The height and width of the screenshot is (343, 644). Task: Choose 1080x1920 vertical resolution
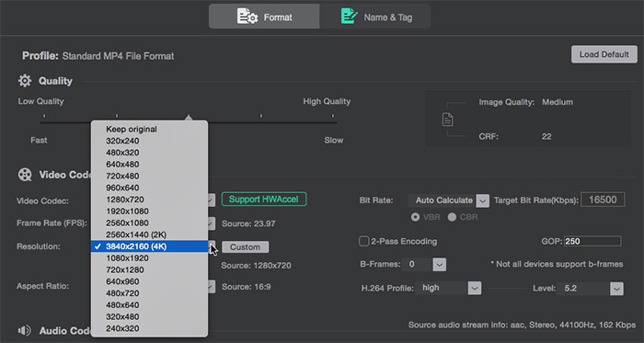click(149, 258)
